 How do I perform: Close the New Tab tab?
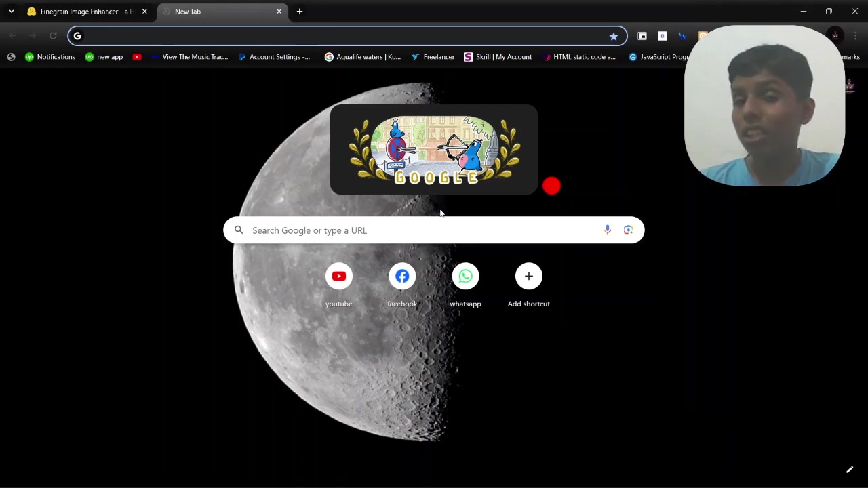279,12
